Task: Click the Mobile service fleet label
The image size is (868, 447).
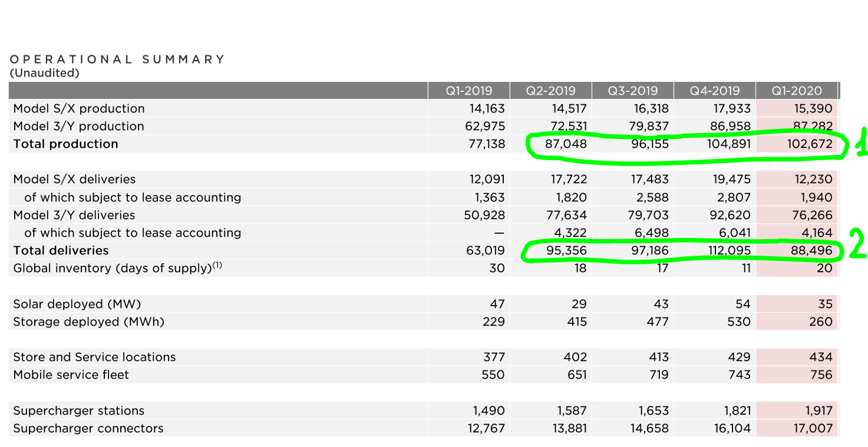Action: (71, 375)
